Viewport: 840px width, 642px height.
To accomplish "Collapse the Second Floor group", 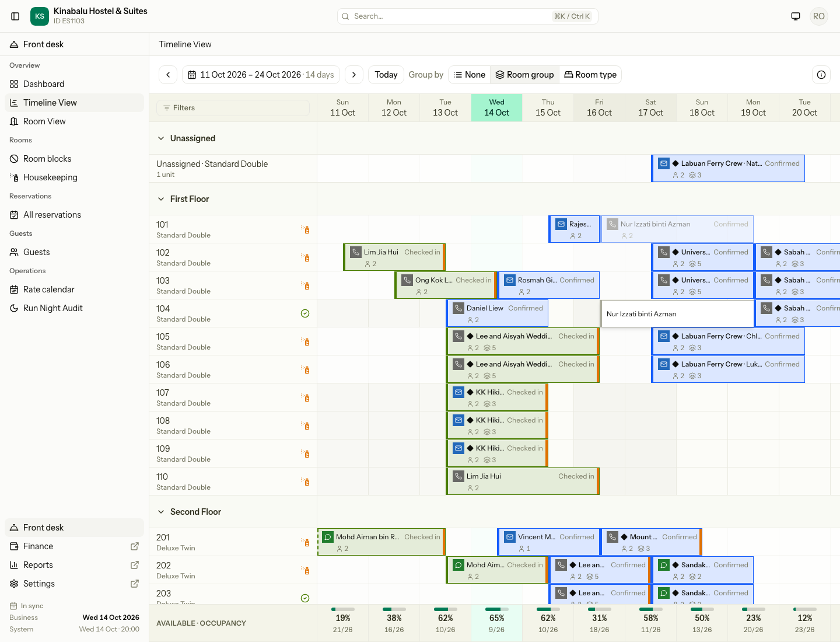I will [161, 512].
